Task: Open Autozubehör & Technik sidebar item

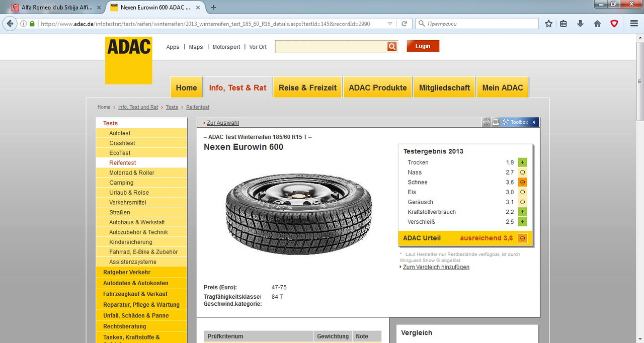Action: tap(141, 232)
